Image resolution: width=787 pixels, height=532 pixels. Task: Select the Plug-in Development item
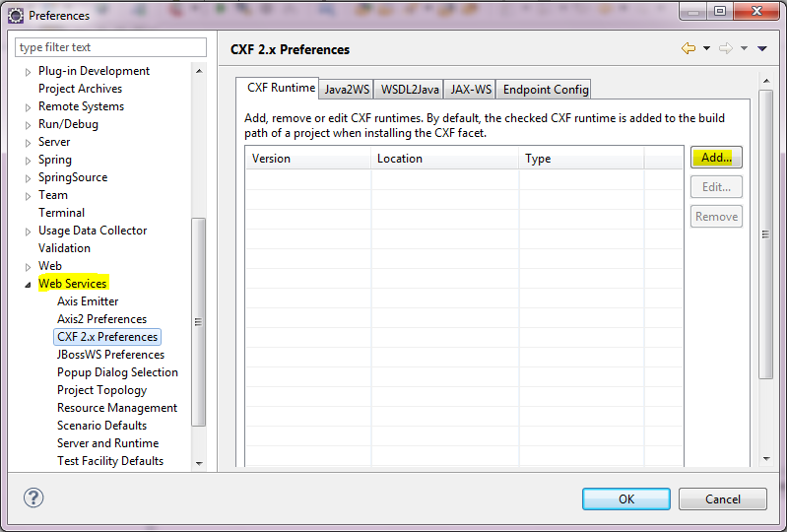[x=94, y=71]
